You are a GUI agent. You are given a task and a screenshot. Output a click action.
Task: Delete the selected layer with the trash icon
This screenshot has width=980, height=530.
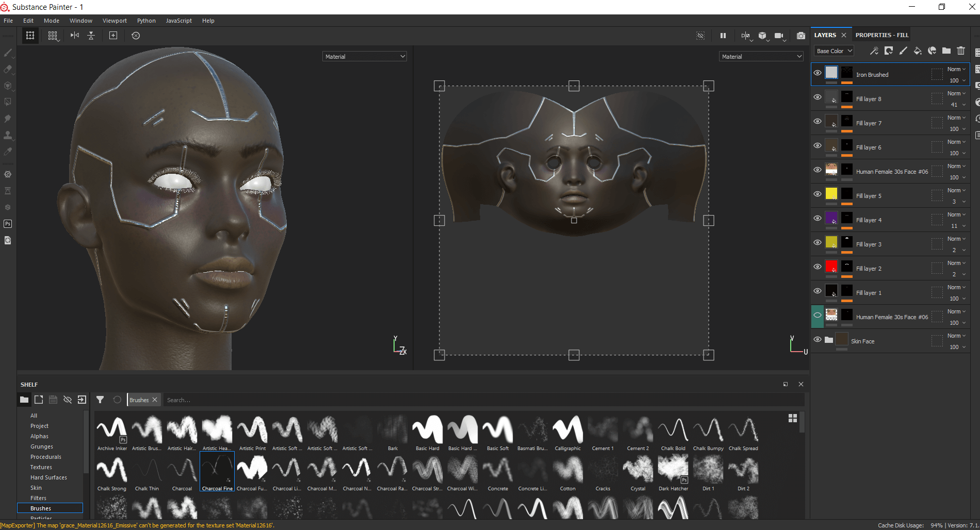[x=961, y=51]
